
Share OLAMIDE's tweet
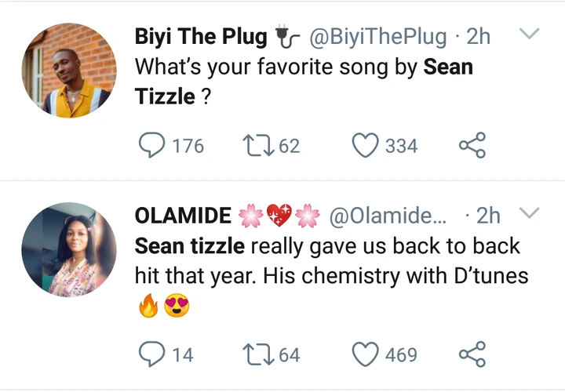pyautogui.click(x=472, y=354)
